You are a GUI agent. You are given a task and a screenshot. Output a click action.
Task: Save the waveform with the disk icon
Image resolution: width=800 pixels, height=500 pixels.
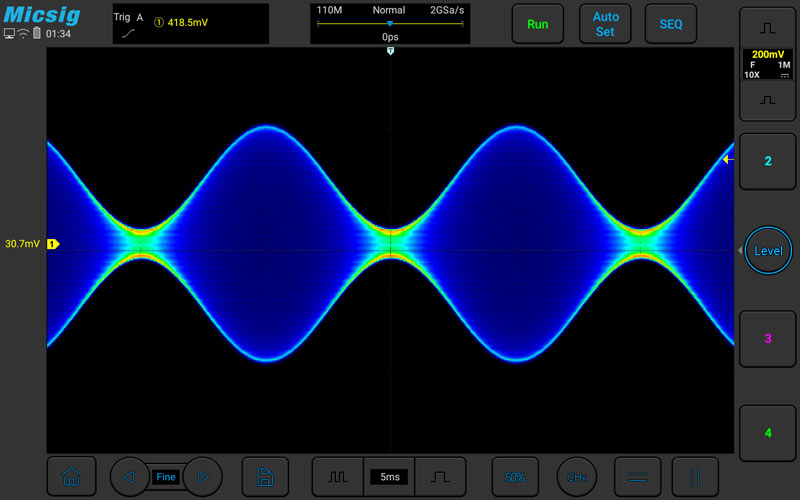(x=265, y=477)
